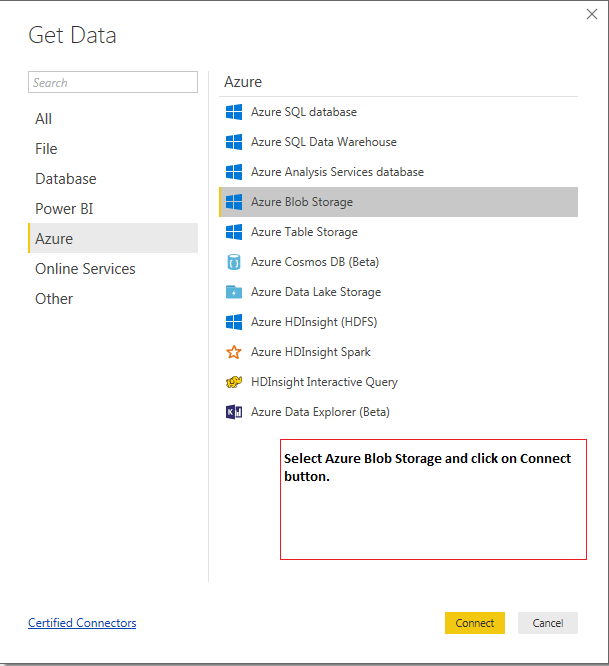Viewport: 609px width, 666px height.
Task: Choose Azure Cosmos DB (Beta) text
Action: [x=315, y=262]
